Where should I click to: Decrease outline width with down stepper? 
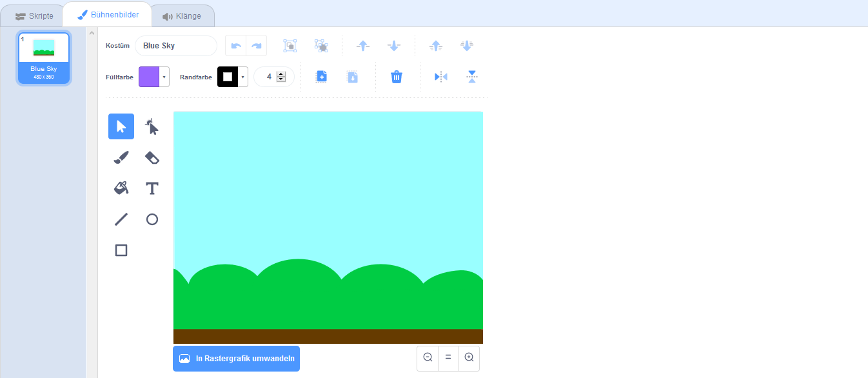(281, 79)
